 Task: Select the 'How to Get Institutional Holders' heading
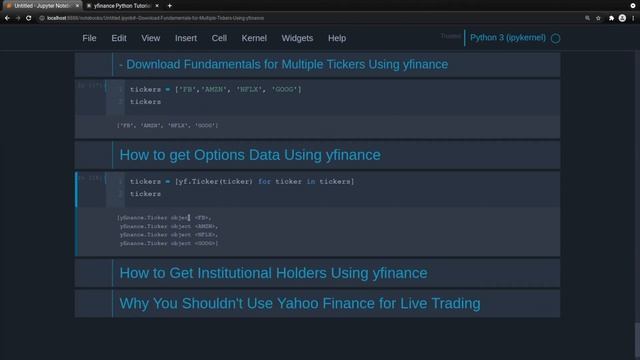tap(273, 273)
